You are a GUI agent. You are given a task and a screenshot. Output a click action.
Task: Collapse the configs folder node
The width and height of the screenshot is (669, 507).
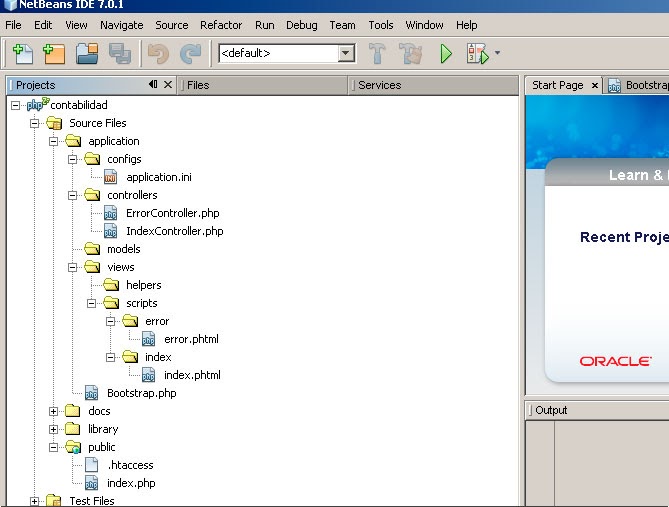(73, 159)
